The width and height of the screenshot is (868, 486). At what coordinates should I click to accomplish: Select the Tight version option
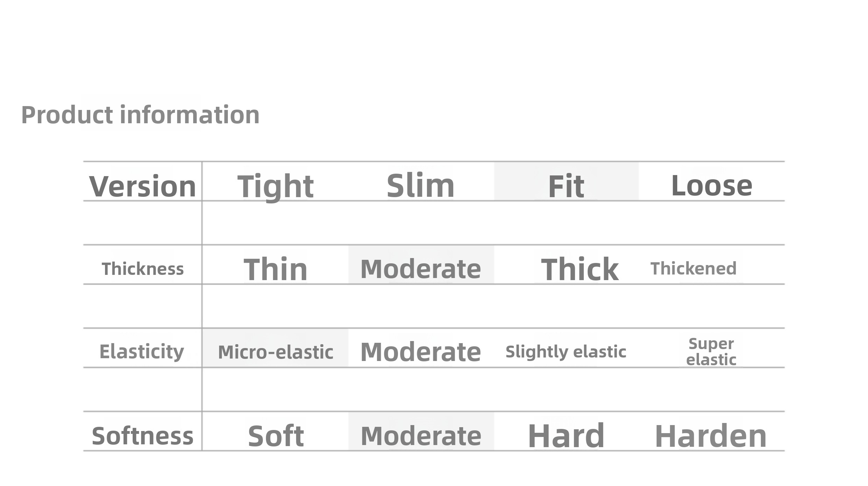[275, 186]
